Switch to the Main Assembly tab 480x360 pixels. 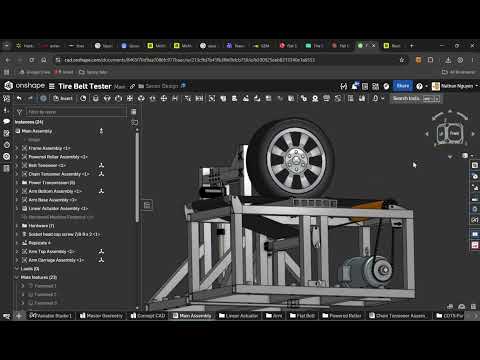[192, 316]
